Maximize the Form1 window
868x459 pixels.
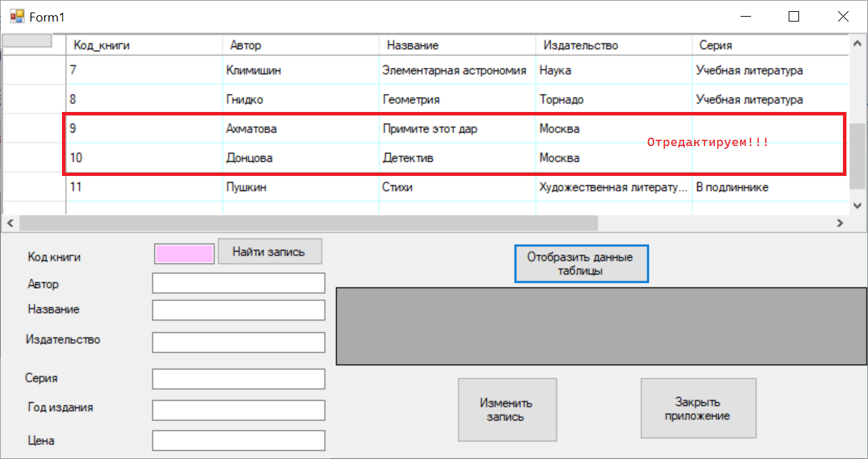[x=794, y=17]
